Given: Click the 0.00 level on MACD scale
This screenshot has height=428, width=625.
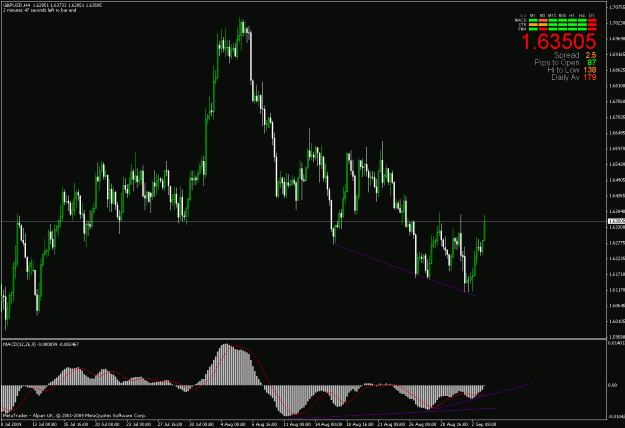Looking at the screenshot, I should [612, 385].
